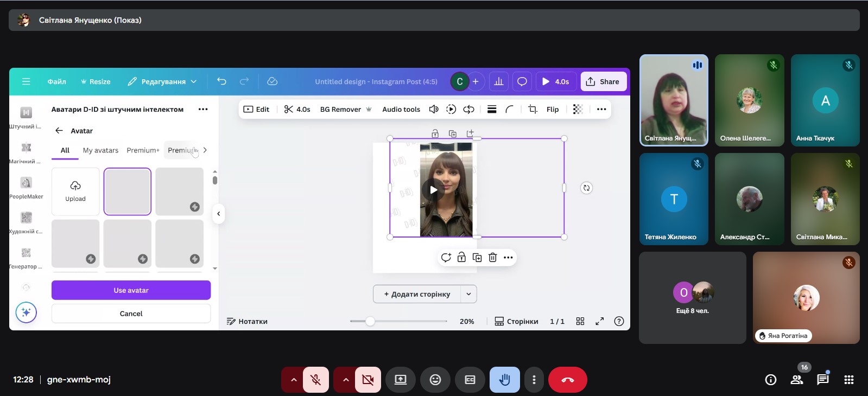Image resolution: width=868 pixels, height=396 pixels.
Task: Switch to the My avatars tab
Action: click(100, 150)
